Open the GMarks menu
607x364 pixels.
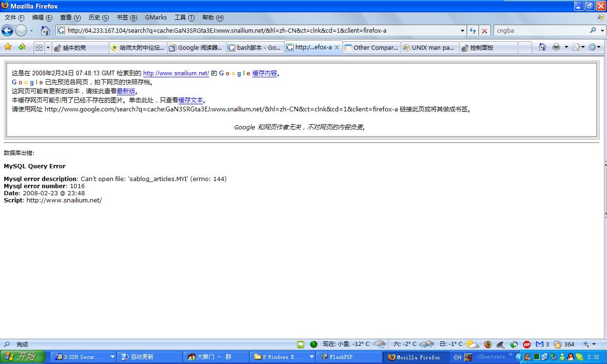[156, 18]
